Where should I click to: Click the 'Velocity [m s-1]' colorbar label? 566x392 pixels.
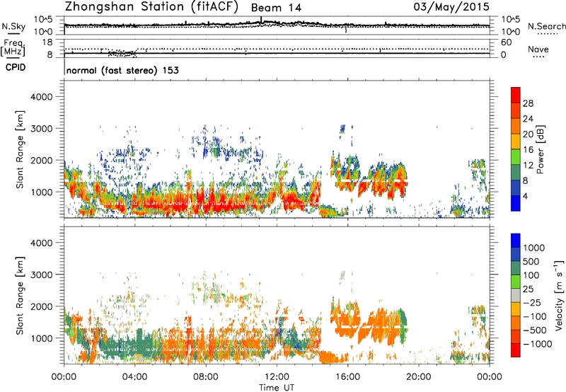[x=560, y=295]
